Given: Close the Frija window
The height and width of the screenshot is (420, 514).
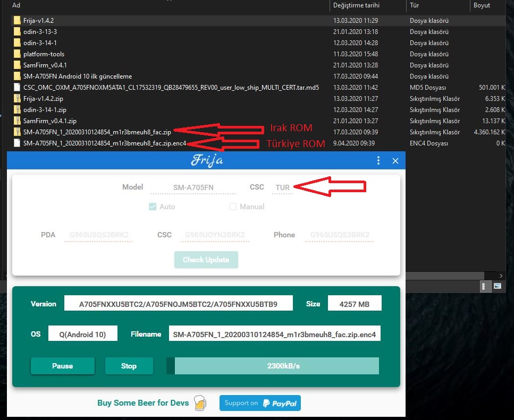Looking at the screenshot, I should tap(395, 161).
